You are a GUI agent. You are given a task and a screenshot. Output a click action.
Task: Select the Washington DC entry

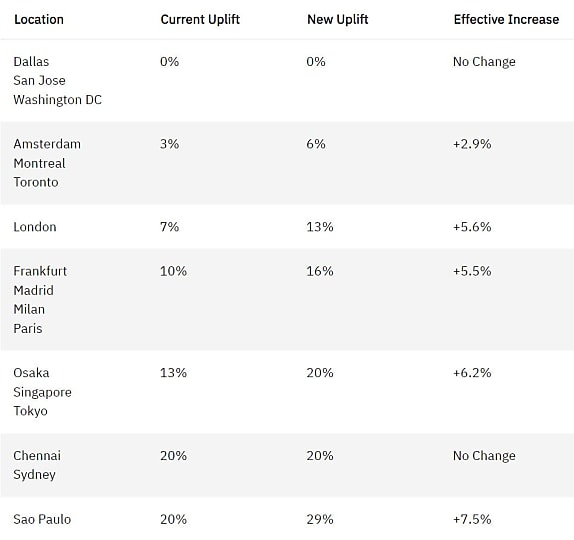click(x=57, y=100)
